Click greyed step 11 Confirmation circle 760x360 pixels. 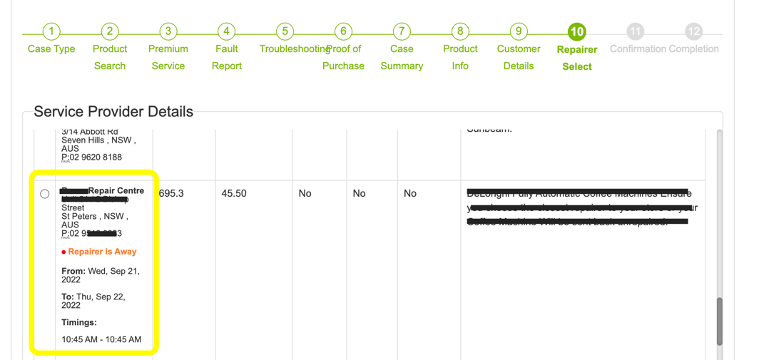point(635,32)
